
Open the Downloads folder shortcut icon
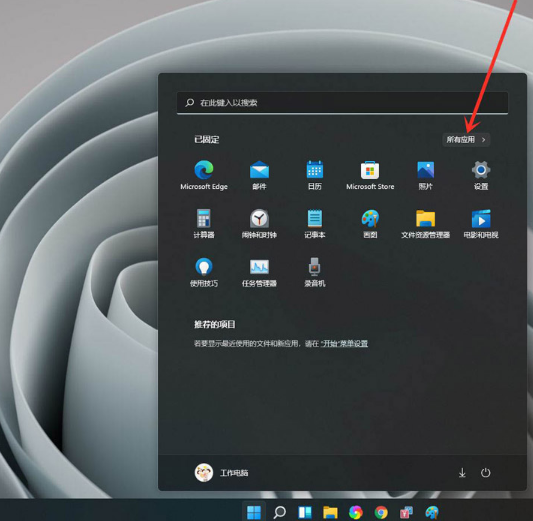(462, 472)
